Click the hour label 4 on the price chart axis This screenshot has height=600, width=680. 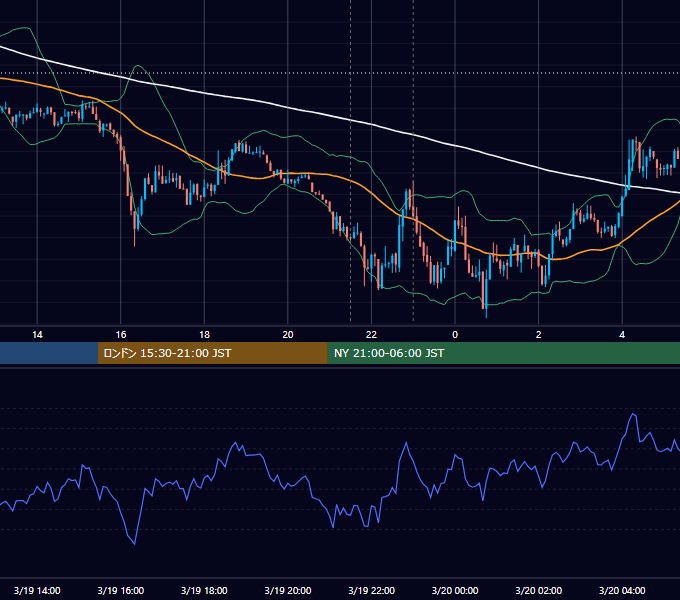coord(622,335)
